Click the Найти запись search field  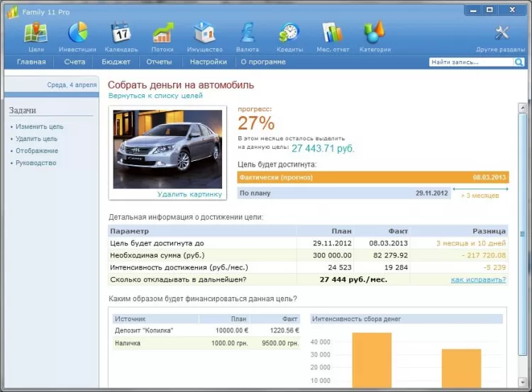(x=472, y=62)
